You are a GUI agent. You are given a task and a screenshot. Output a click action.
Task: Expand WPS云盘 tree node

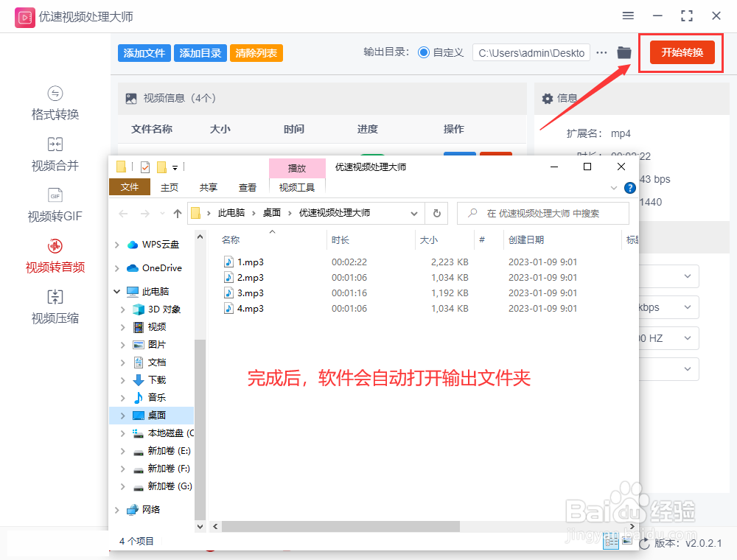[x=116, y=245]
